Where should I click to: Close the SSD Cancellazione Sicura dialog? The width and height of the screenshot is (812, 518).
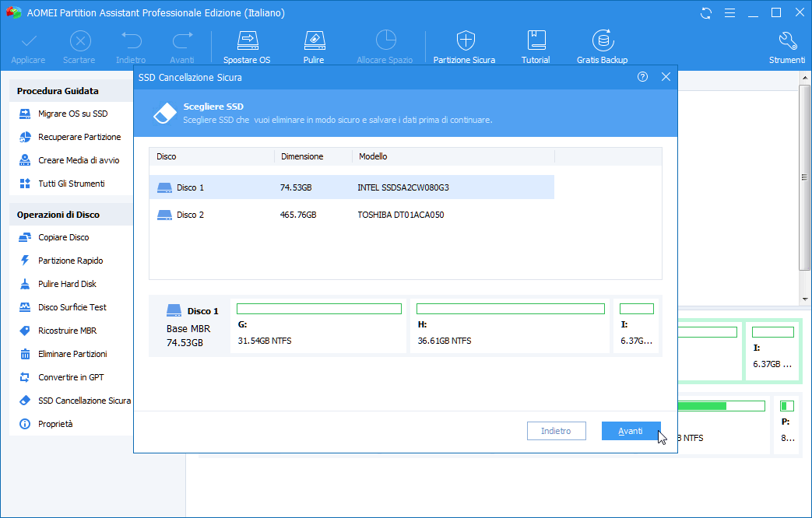tap(666, 77)
